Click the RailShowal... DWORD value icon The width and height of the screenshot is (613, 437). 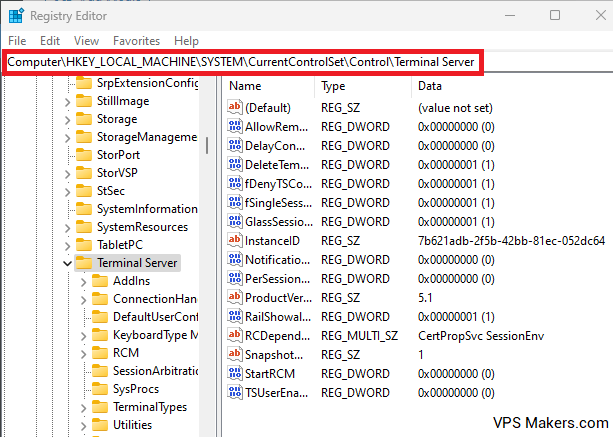point(235,316)
